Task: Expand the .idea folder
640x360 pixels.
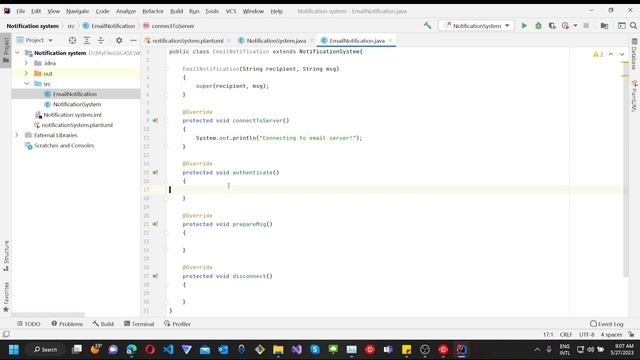Action: click(27, 63)
